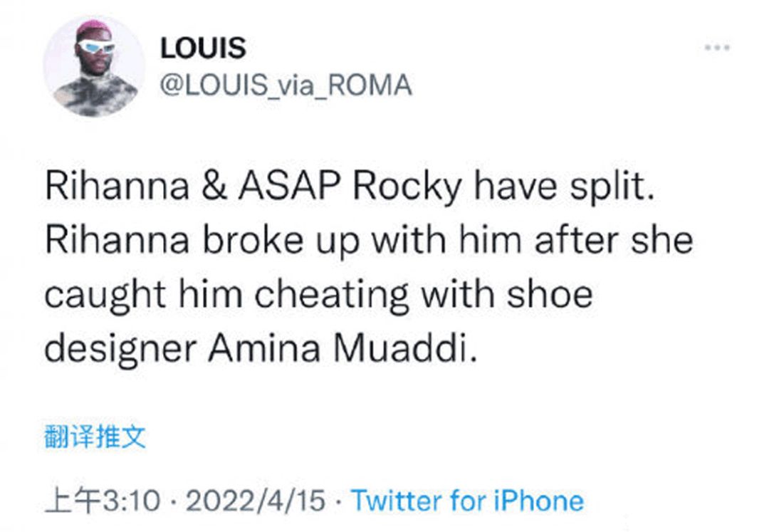
Task: Open the Twitter for iPhone source link
Action: (468, 501)
